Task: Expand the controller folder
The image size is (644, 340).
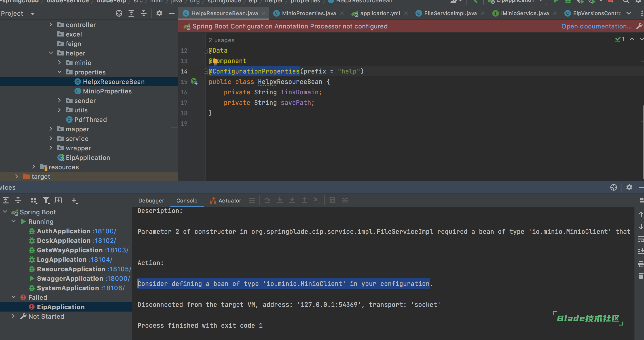Action: 51,24
